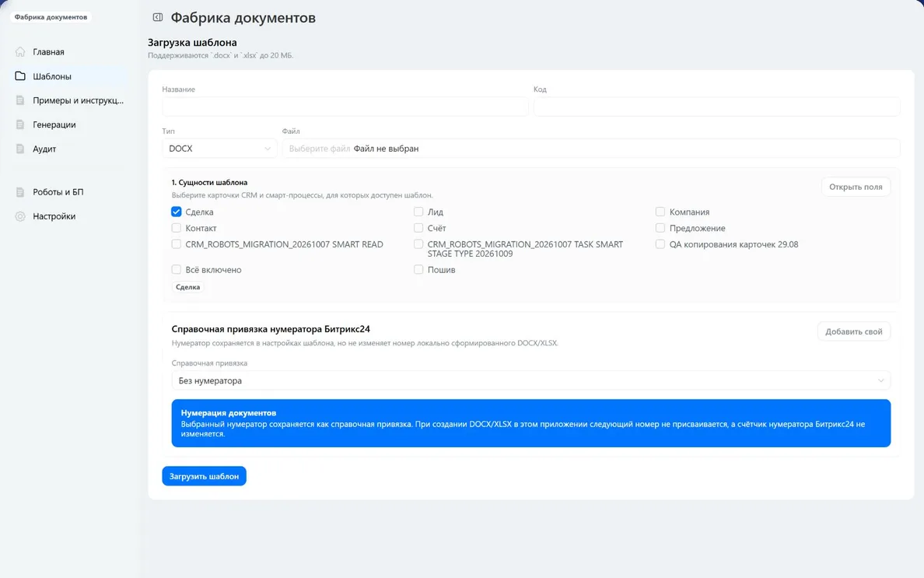This screenshot has height=578, width=924.
Task: Tick the Всё включено checkbox
Action: point(177,269)
